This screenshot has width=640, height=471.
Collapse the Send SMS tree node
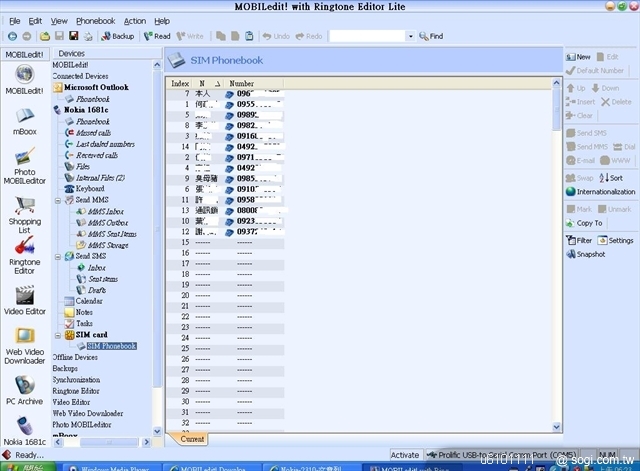click(x=58, y=257)
